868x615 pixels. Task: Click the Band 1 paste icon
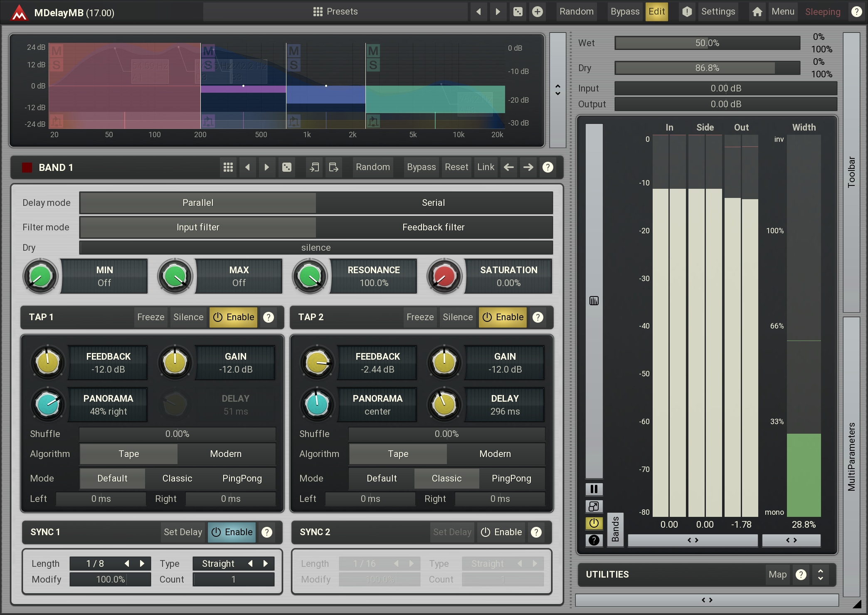click(333, 167)
